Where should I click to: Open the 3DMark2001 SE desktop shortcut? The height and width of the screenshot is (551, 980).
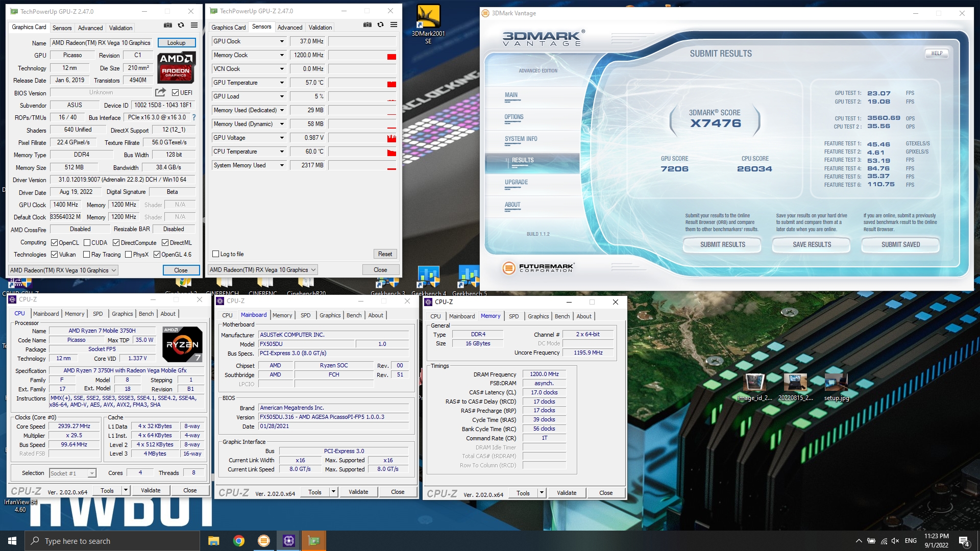428,24
